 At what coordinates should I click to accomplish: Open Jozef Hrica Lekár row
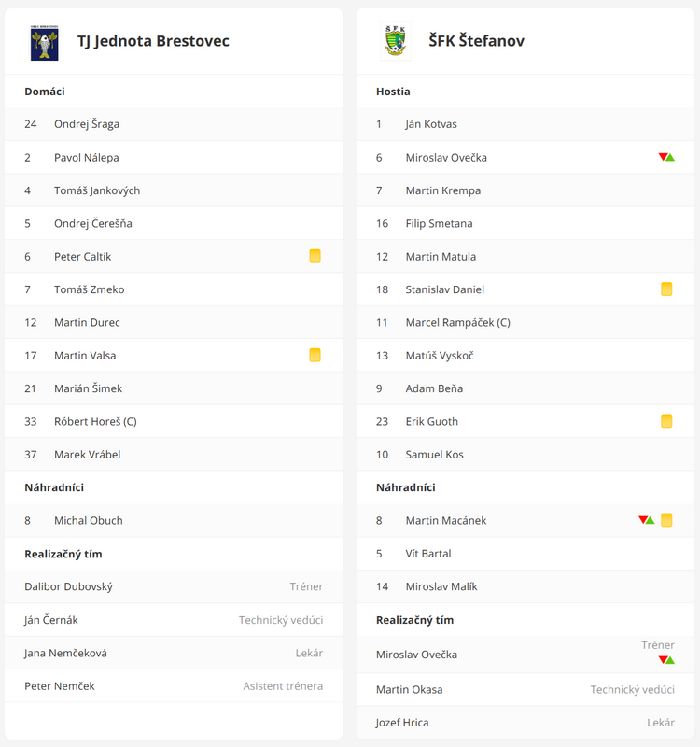pyautogui.click(x=525, y=723)
